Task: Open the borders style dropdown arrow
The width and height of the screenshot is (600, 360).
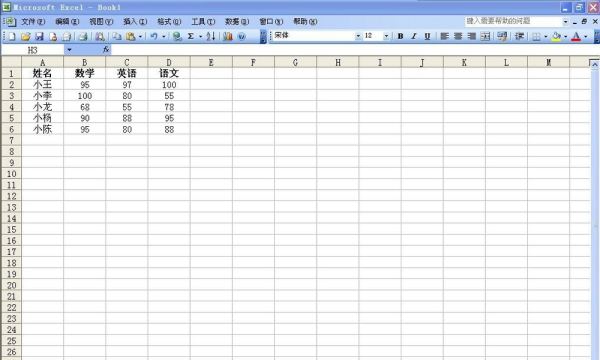Action: pos(545,36)
